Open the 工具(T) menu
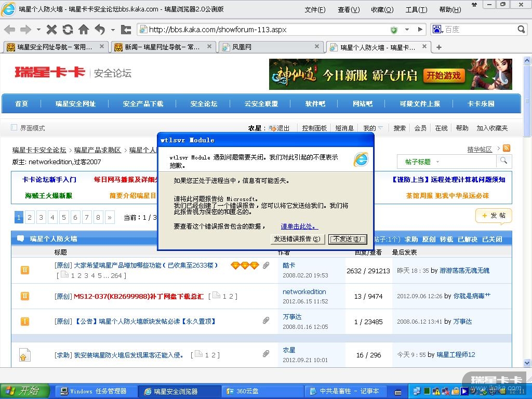This screenshot has height=399, width=532. (416, 10)
